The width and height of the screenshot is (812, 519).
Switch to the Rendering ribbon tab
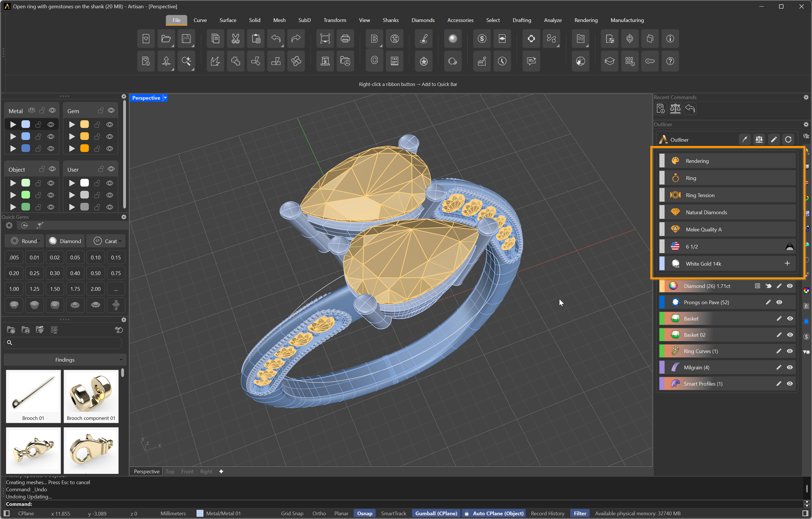[x=586, y=20]
